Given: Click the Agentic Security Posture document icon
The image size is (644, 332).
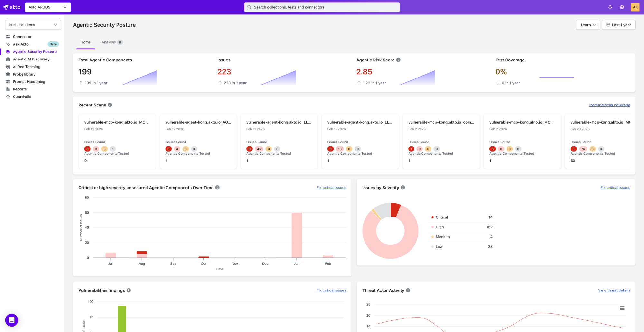Looking at the screenshot, I should coord(8,52).
